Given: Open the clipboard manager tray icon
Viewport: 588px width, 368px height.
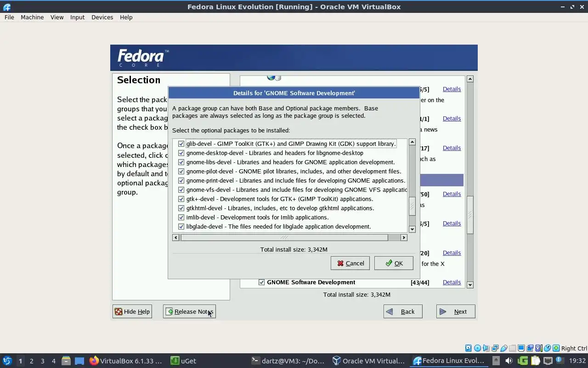Looking at the screenshot, I should click(536, 361).
